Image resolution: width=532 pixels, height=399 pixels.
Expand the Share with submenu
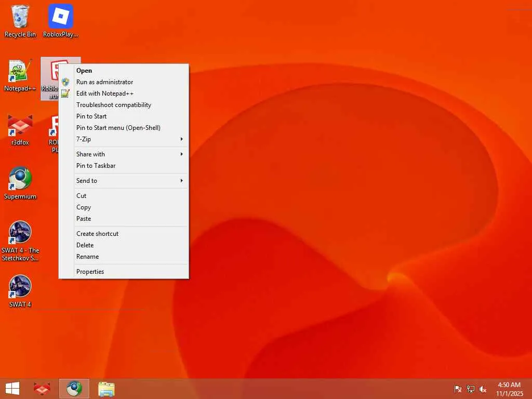pyautogui.click(x=124, y=154)
